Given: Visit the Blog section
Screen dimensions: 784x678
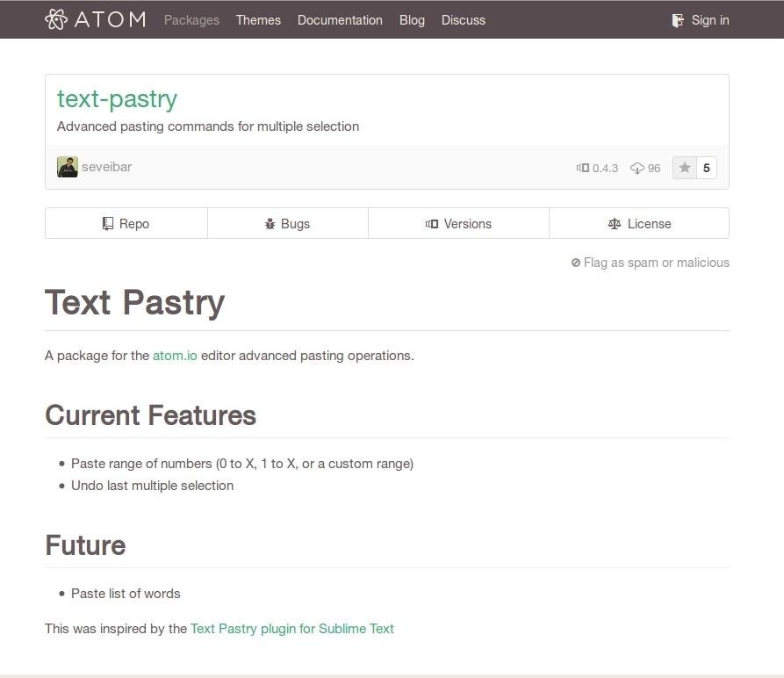Looking at the screenshot, I should tap(412, 20).
